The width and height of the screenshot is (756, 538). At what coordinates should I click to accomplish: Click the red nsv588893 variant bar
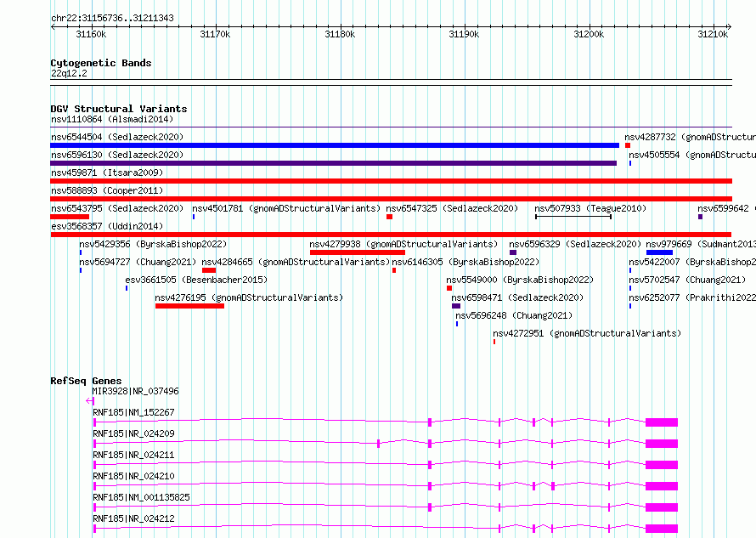[391, 199]
